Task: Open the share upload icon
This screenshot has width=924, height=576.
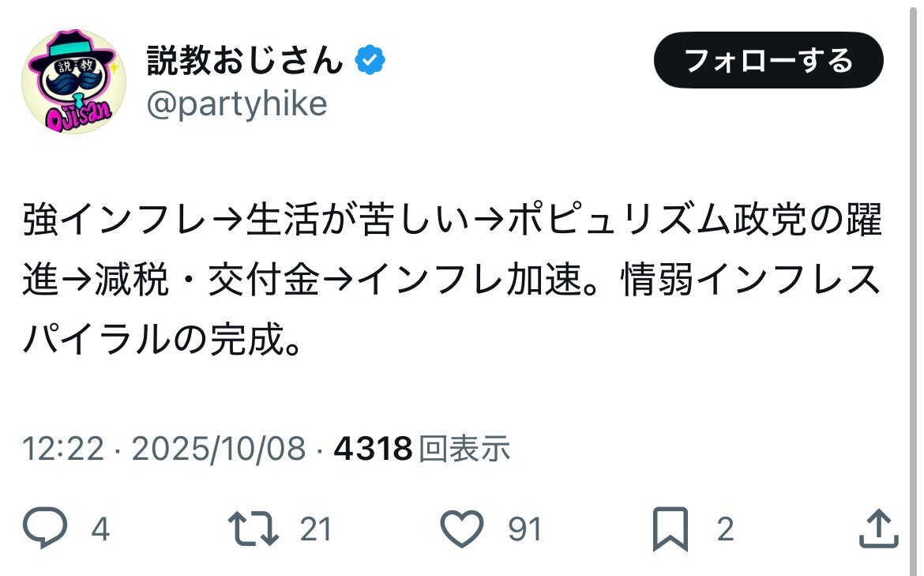Action: pos(877,528)
